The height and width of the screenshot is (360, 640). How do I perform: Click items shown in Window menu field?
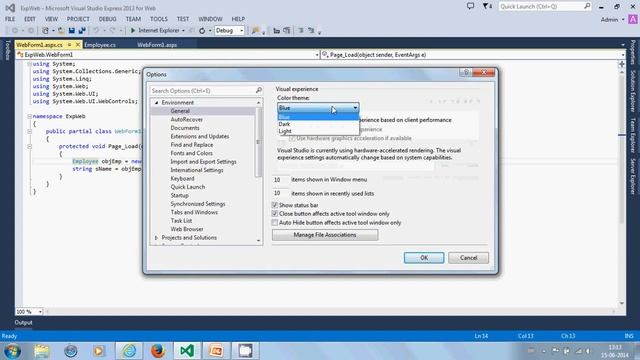[x=281, y=180]
